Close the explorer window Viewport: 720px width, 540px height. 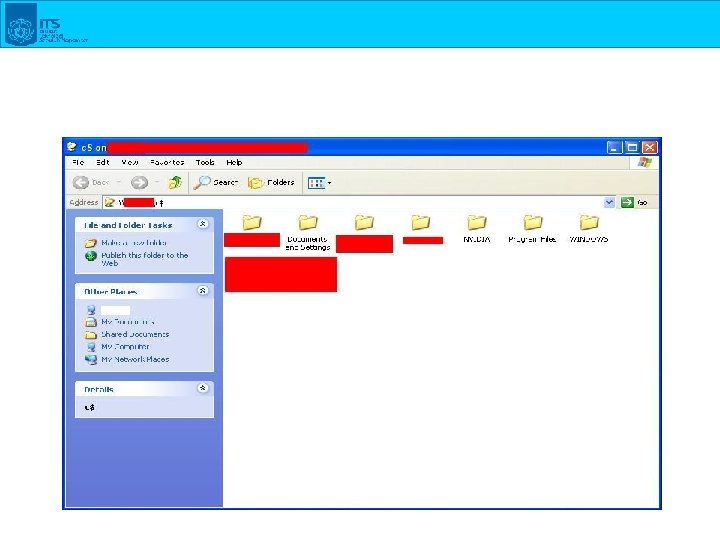[649, 147]
